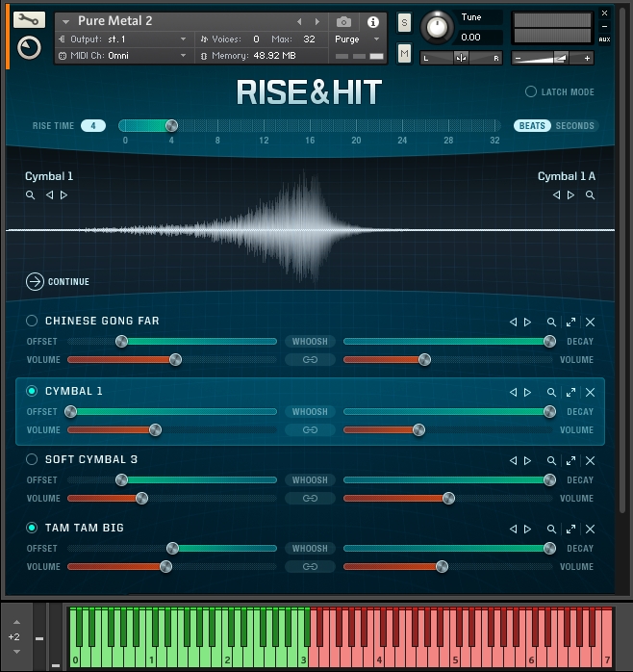The image size is (633, 672).
Task: Toggle link icon for Chinese Gong Far volumes
Action: tap(310, 359)
